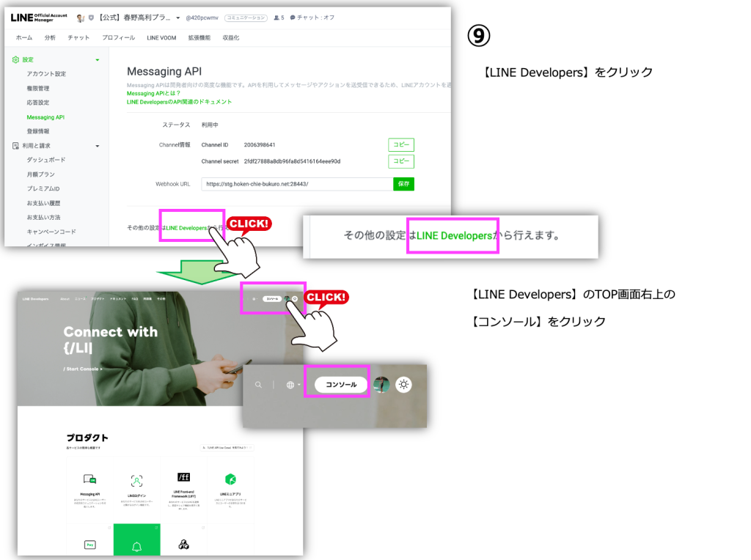Collapse the 設定 sidebar section arrow
This screenshot has height=560, width=751.
[98, 60]
